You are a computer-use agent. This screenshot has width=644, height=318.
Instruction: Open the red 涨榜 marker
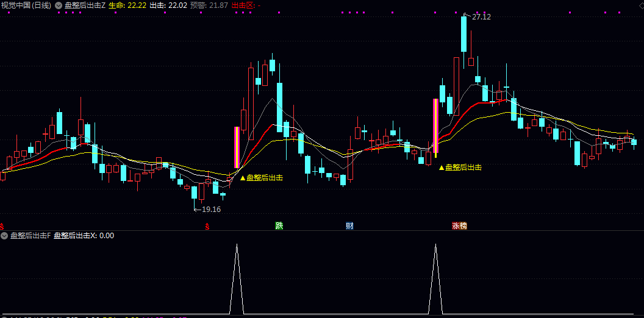point(460,225)
